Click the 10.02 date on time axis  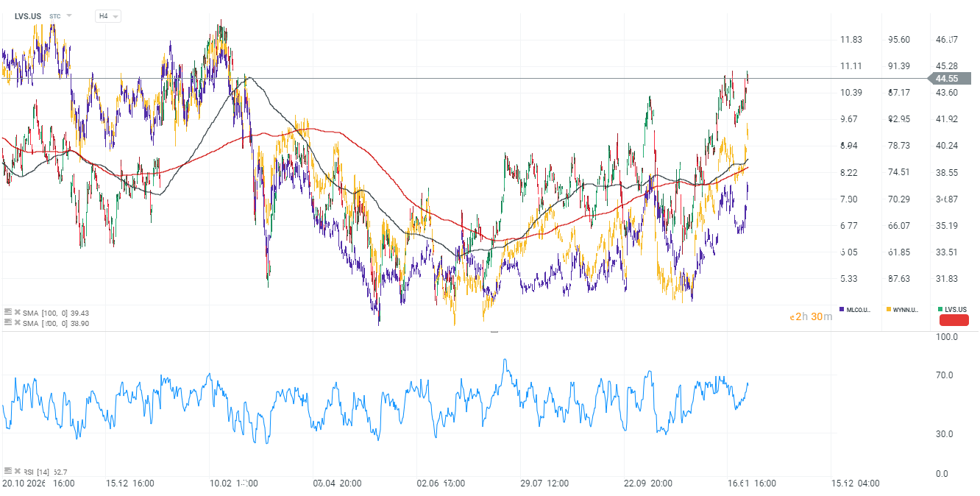pyautogui.click(x=220, y=483)
